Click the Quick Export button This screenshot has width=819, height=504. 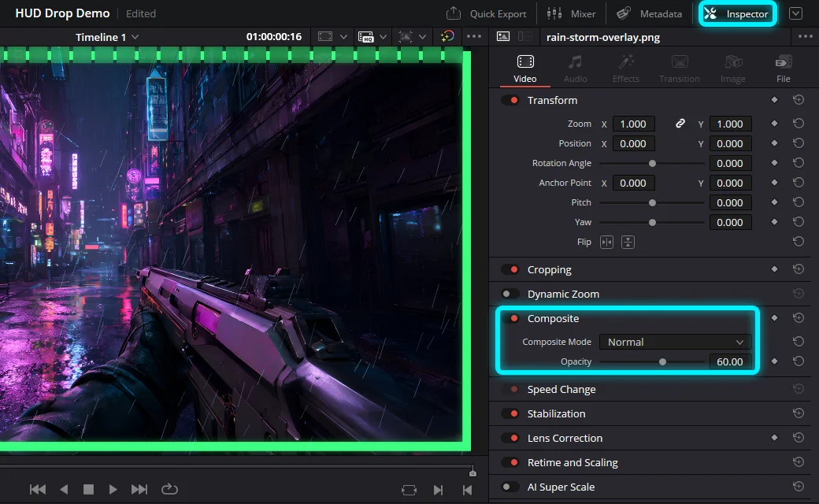click(487, 13)
